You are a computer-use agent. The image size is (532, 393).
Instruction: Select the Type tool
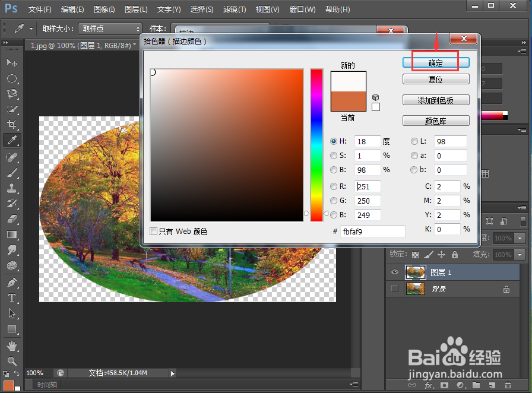click(x=12, y=297)
